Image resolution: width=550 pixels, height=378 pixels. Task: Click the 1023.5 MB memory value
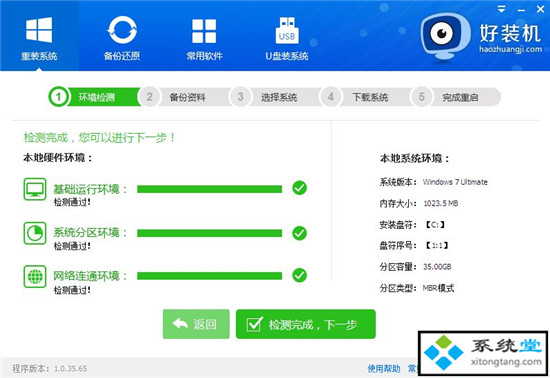[x=441, y=203]
